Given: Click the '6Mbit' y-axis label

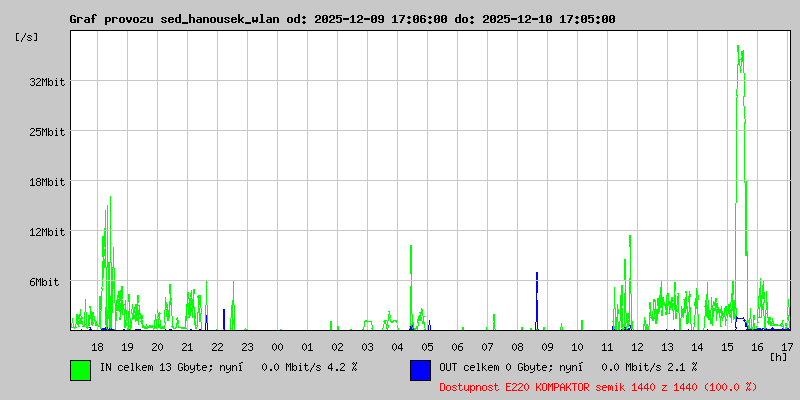Looking at the screenshot, I should pos(44,282).
